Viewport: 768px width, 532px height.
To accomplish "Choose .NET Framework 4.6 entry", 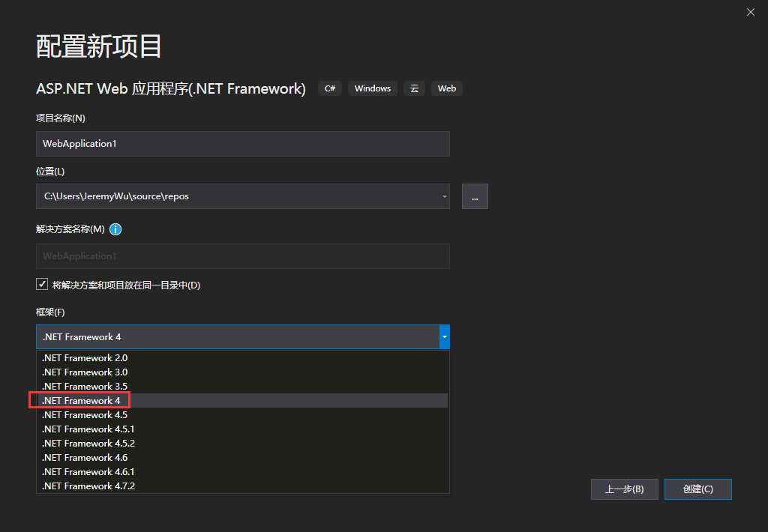I will (243, 457).
